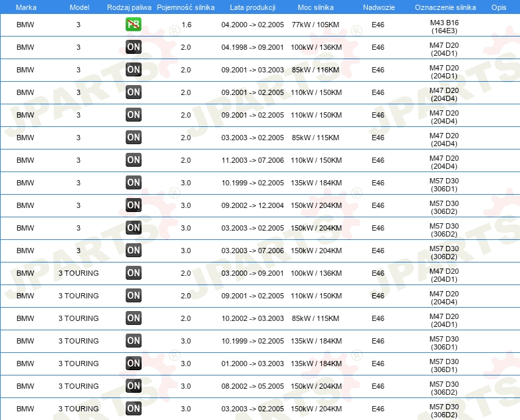Select the 11.2003 -> 07.2006 production years
This screenshot has width=520, height=420.
253,160
